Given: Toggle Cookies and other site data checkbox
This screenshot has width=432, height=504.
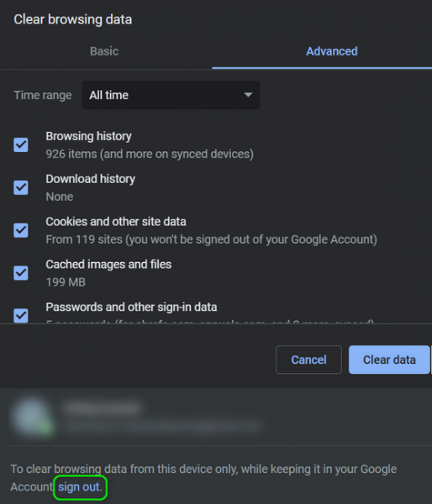Looking at the screenshot, I should pyautogui.click(x=21, y=230).
